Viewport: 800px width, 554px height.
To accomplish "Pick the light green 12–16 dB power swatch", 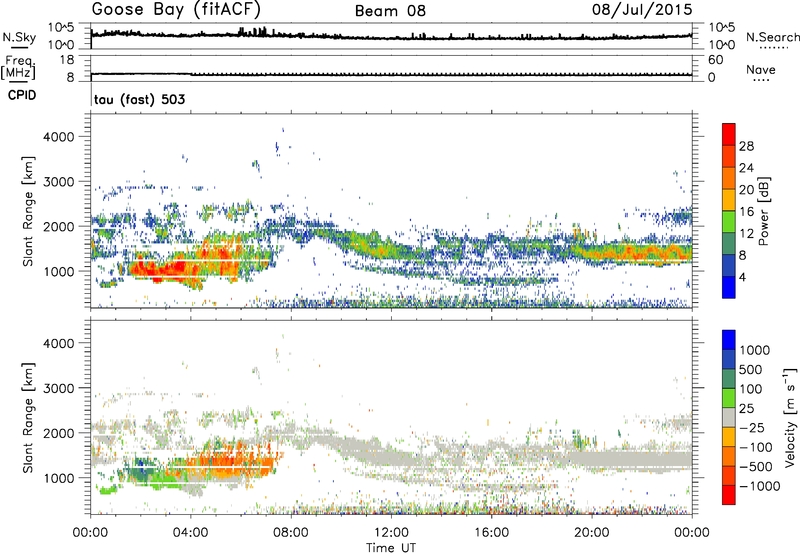I will click(x=729, y=222).
